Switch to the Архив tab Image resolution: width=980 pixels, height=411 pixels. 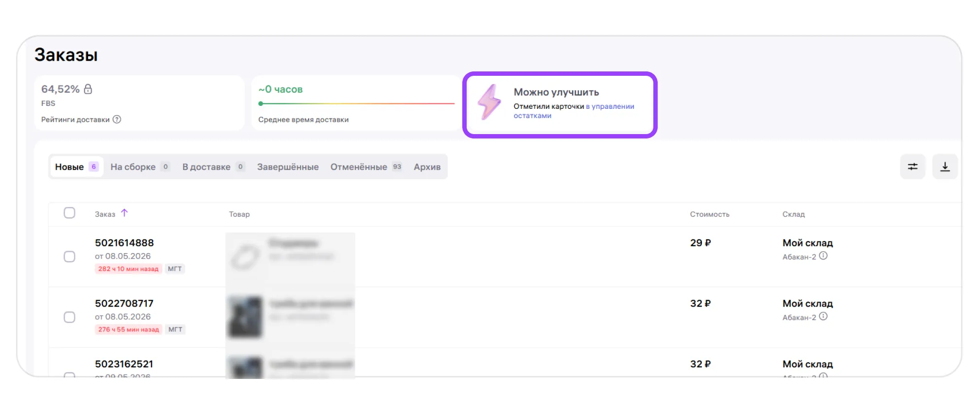tap(427, 167)
